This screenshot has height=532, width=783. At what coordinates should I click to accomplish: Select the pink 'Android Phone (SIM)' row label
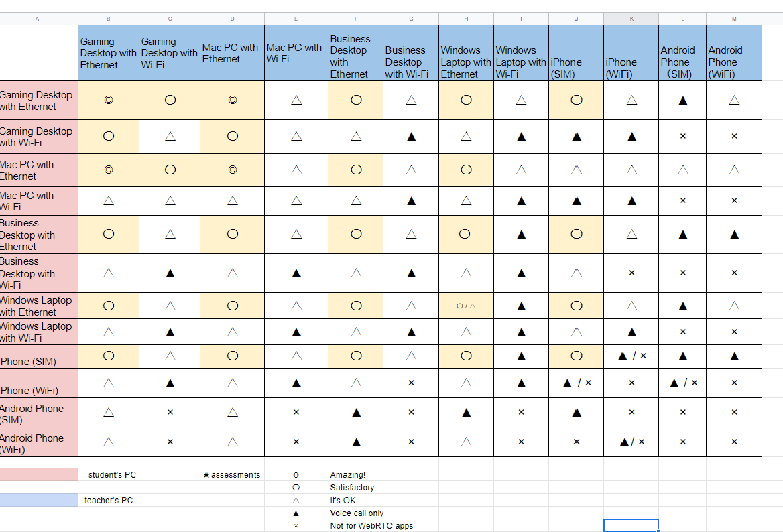point(39,413)
